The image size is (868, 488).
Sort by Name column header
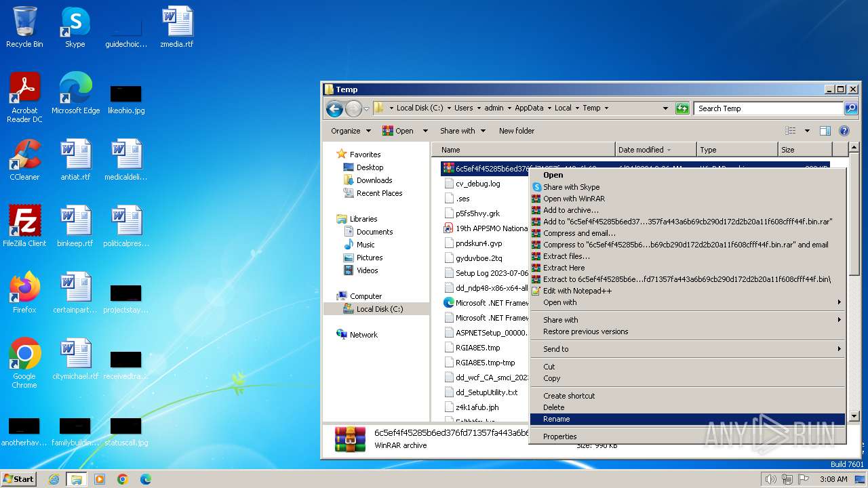tap(524, 150)
